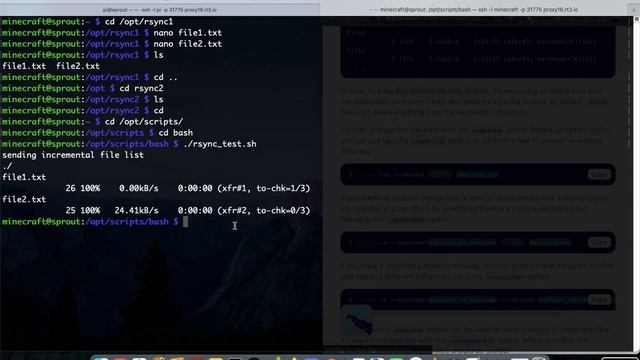Click the xfr#1 to-chk=1/3 progress line

click(x=188, y=188)
